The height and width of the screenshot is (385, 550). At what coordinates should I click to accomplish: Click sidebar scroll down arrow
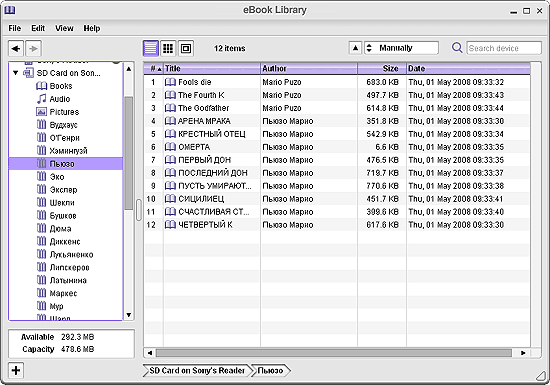(x=129, y=315)
